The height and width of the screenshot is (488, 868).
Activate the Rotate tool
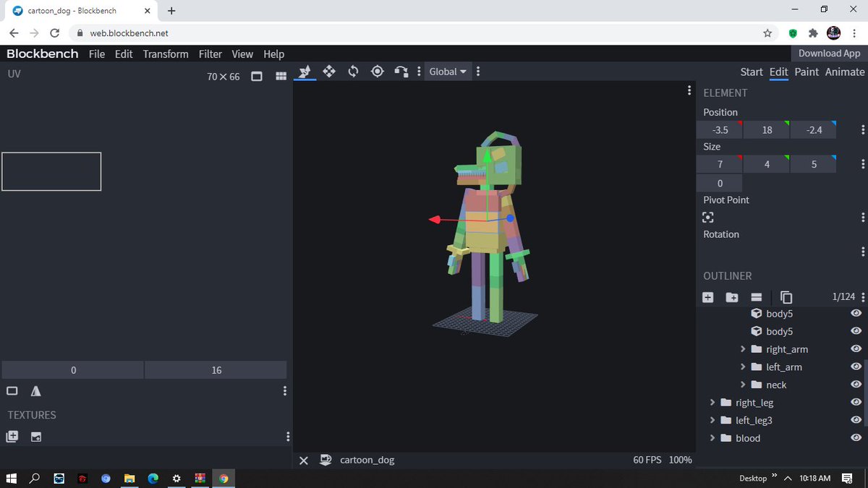pos(353,71)
